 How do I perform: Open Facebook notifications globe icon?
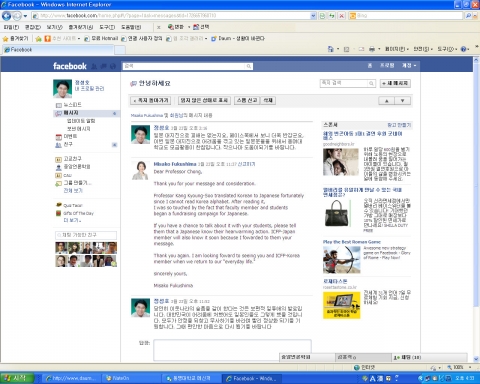(x=113, y=66)
